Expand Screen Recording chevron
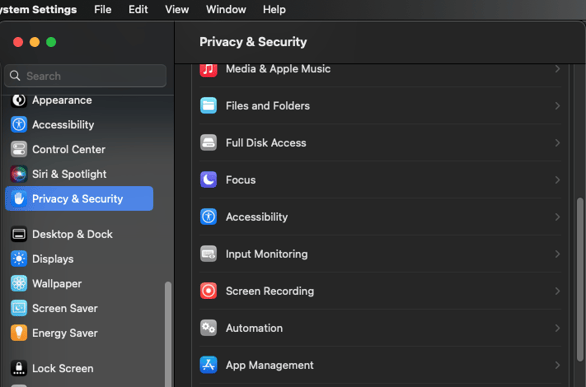 click(557, 291)
